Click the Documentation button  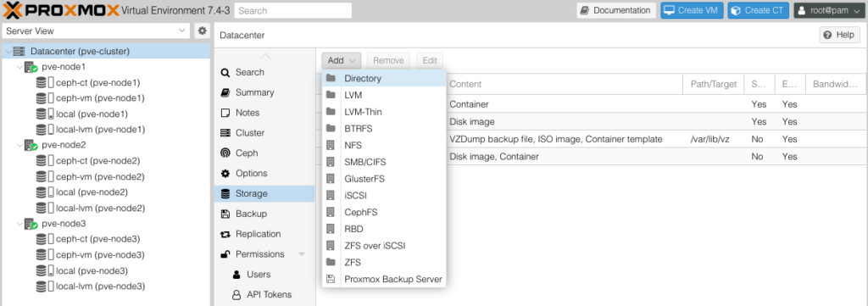tap(616, 10)
